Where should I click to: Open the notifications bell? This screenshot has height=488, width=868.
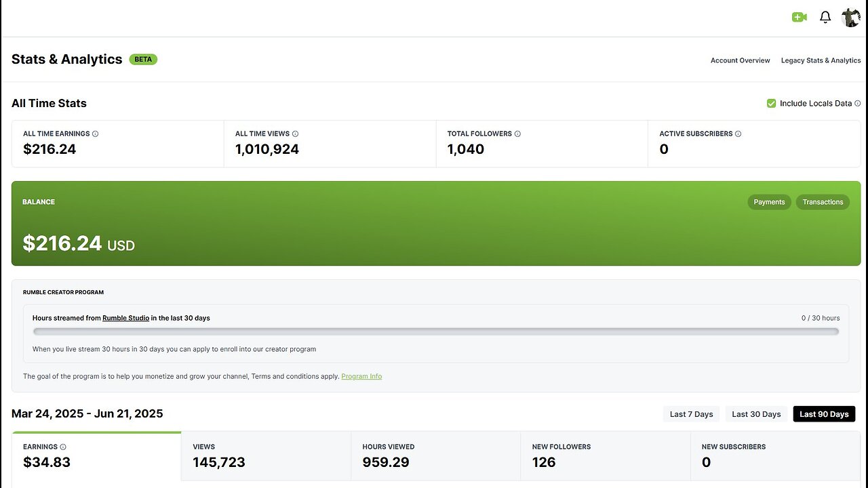825,18
